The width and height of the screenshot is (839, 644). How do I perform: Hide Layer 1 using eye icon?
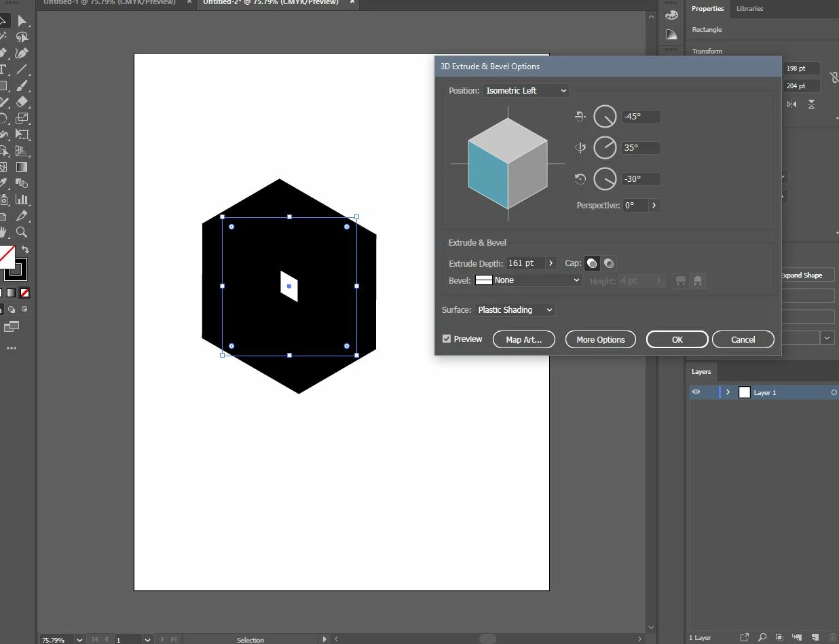click(x=696, y=392)
